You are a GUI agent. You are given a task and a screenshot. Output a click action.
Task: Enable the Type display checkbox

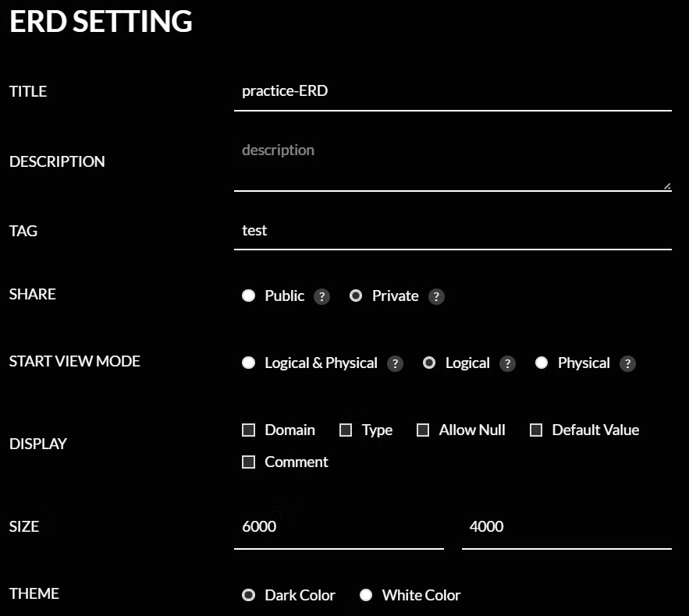[x=346, y=430]
